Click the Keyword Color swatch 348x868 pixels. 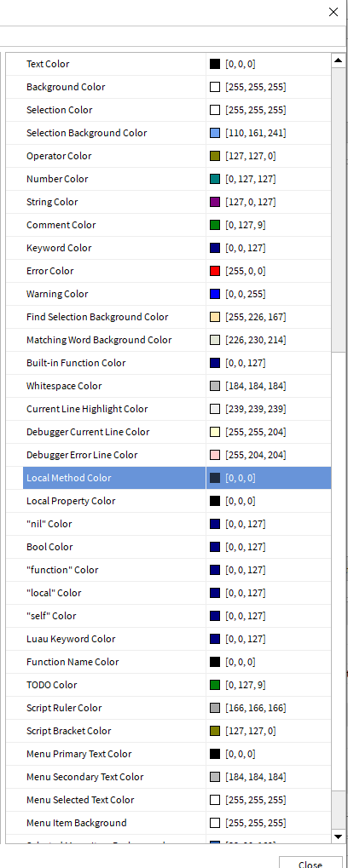coord(215,248)
